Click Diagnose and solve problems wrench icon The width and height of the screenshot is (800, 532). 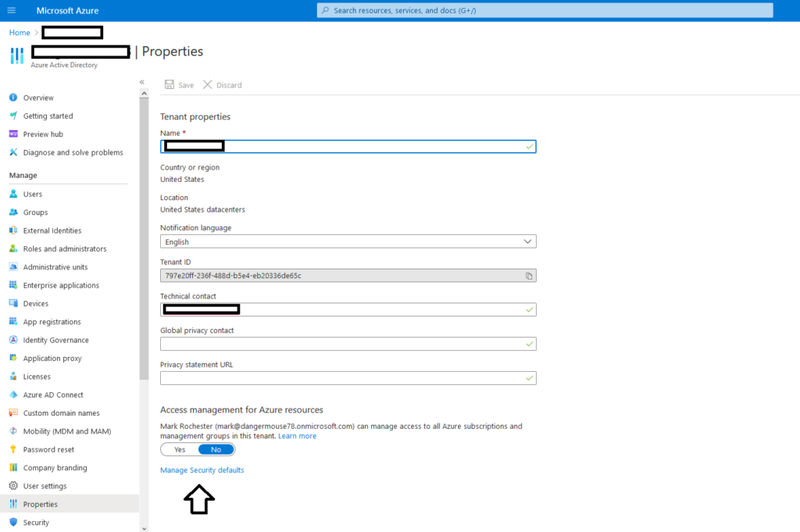pyautogui.click(x=13, y=152)
